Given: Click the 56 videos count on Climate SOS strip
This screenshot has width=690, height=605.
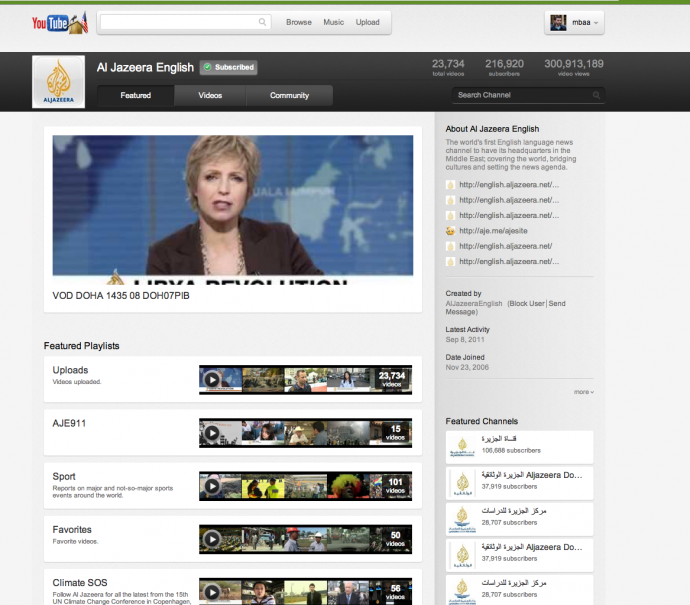Looking at the screenshot, I should point(395,592).
